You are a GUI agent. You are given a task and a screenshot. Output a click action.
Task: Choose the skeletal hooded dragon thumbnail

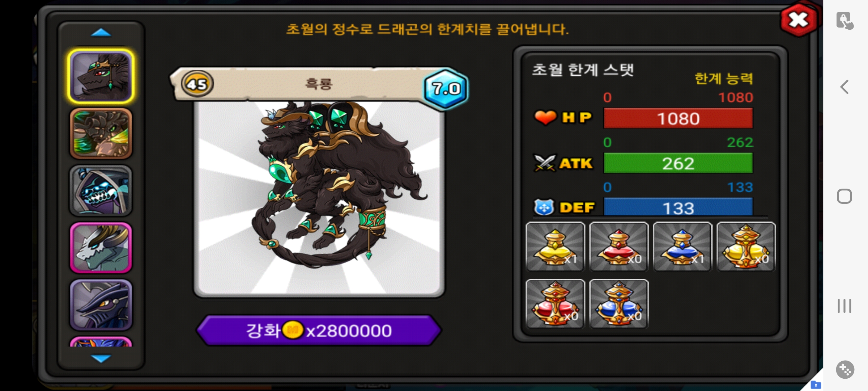pyautogui.click(x=101, y=191)
